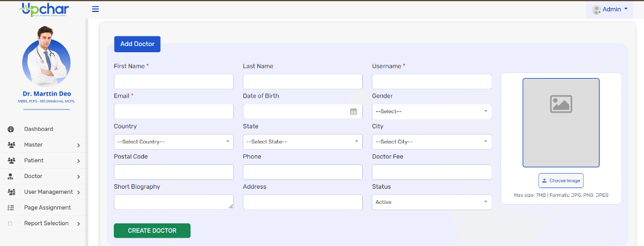
Task: Expand the Master submenu chevron
Action: coord(78,145)
